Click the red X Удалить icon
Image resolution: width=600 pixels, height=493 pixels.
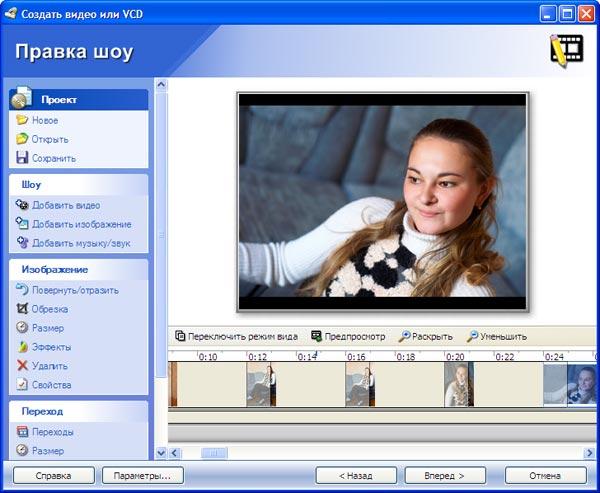[22, 366]
